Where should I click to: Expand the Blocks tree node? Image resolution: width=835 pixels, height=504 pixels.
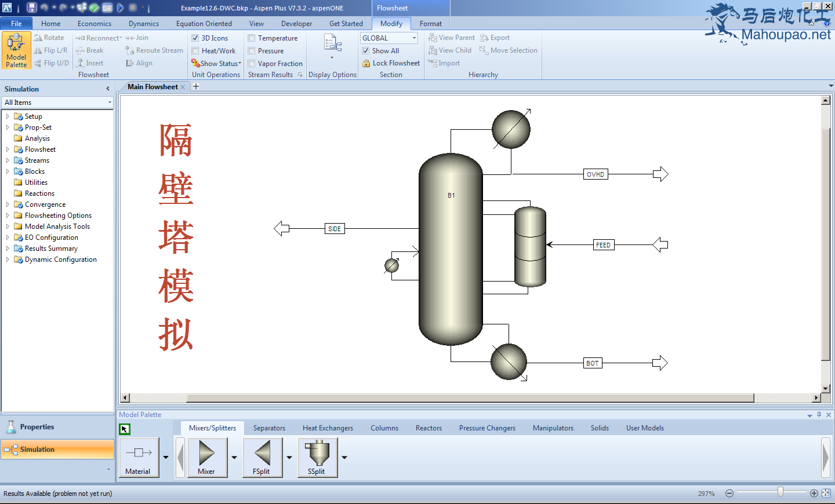[8, 171]
